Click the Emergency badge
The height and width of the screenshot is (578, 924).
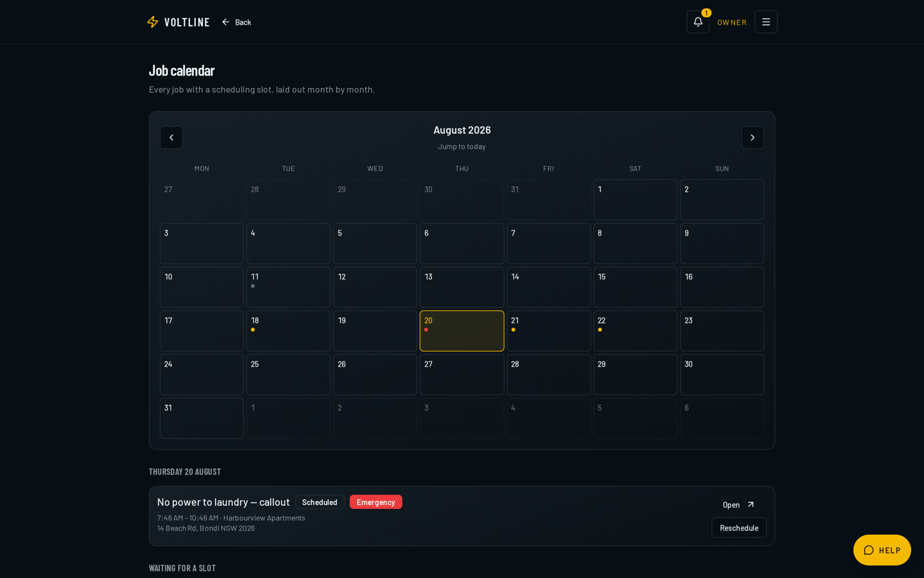376,502
